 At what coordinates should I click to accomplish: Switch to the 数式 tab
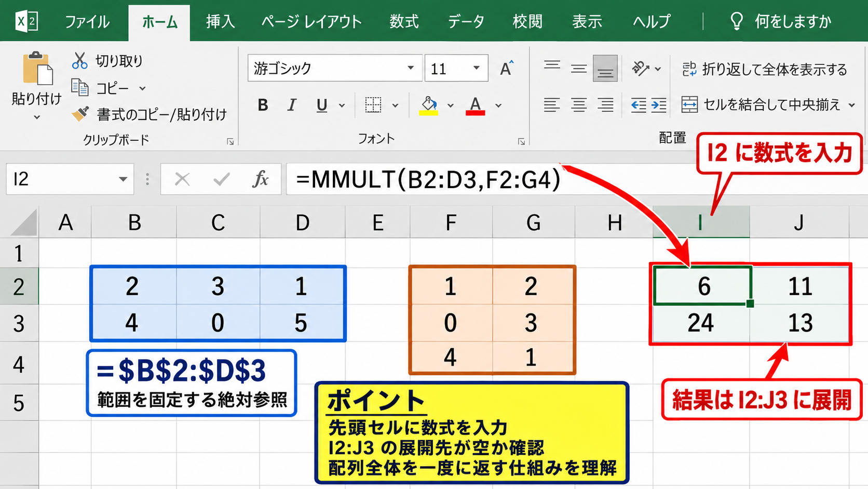(x=404, y=21)
